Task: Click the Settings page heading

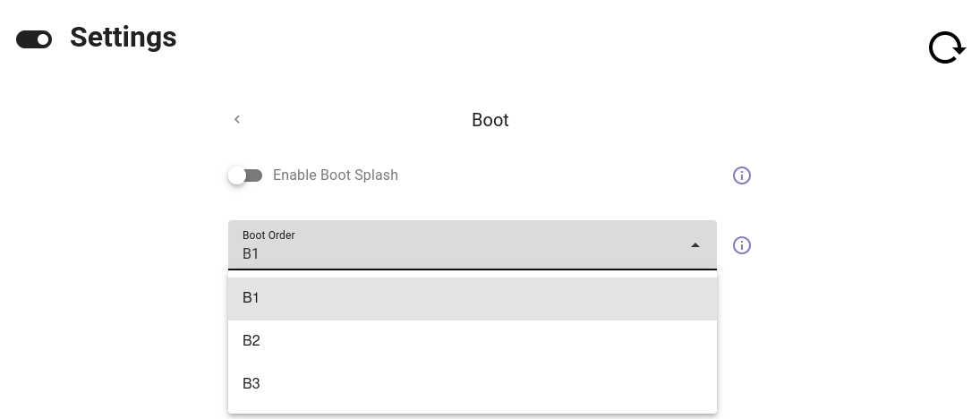Action: (x=124, y=38)
